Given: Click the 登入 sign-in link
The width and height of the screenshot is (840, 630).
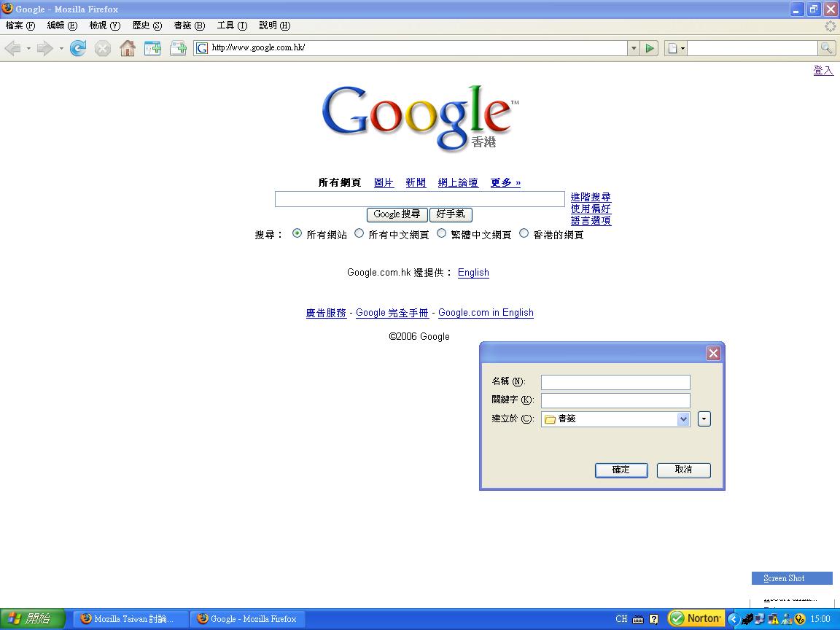Looking at the screenshot, I should (x=823, y=70).
